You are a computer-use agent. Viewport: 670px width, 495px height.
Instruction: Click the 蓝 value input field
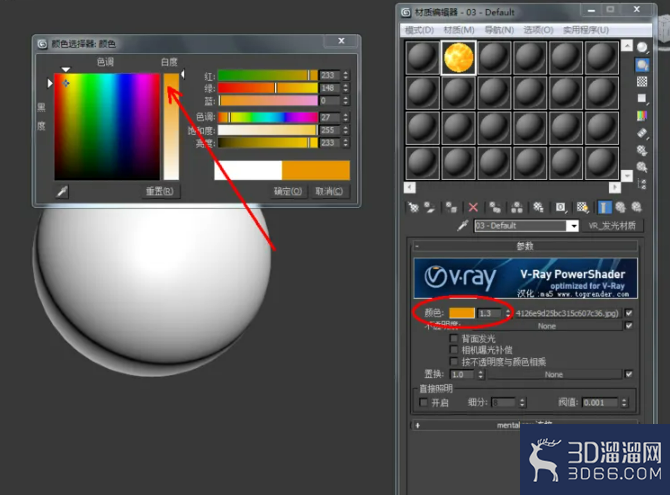click(330, 101)
